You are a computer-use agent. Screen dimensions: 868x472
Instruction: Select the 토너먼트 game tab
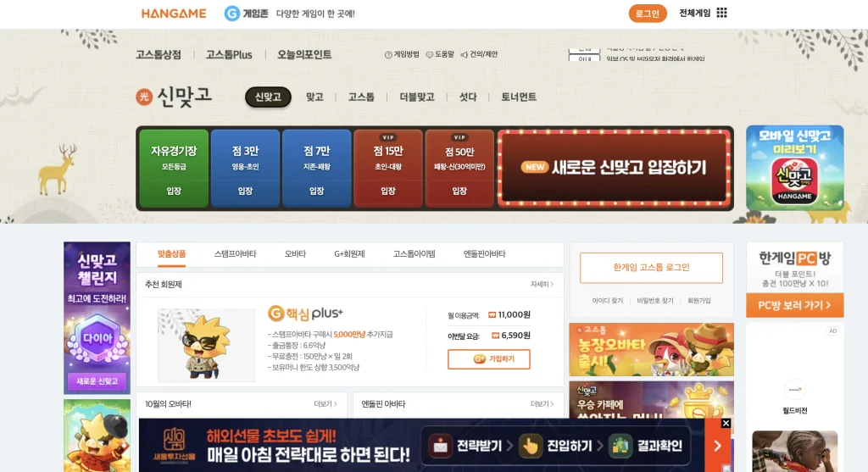519,97
